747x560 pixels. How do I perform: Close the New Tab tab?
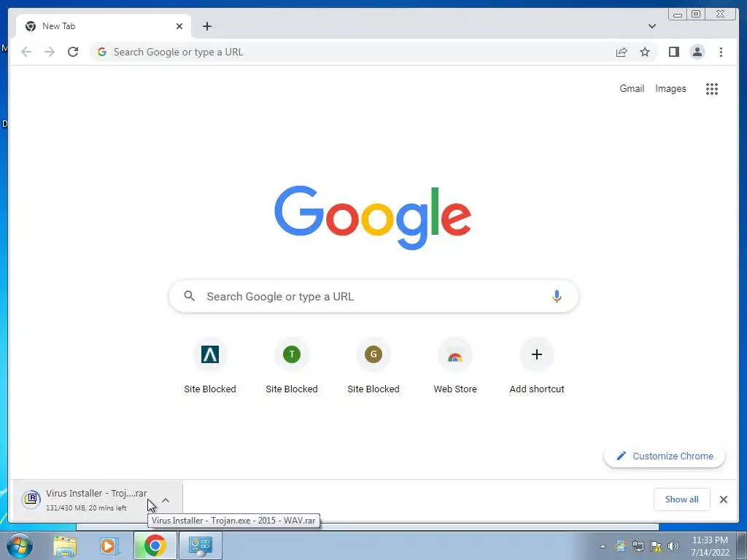click(x=179, y=26)
